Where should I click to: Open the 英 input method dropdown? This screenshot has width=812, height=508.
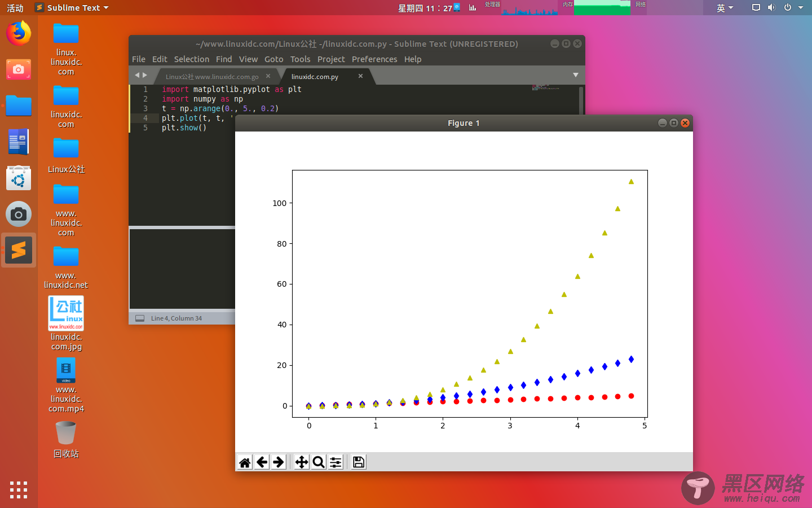pyautogui.click(x=725, y=7)
